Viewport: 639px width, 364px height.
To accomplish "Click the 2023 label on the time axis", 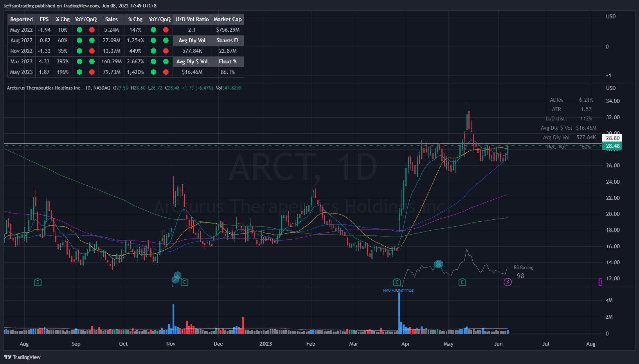I will pos(266,344).
